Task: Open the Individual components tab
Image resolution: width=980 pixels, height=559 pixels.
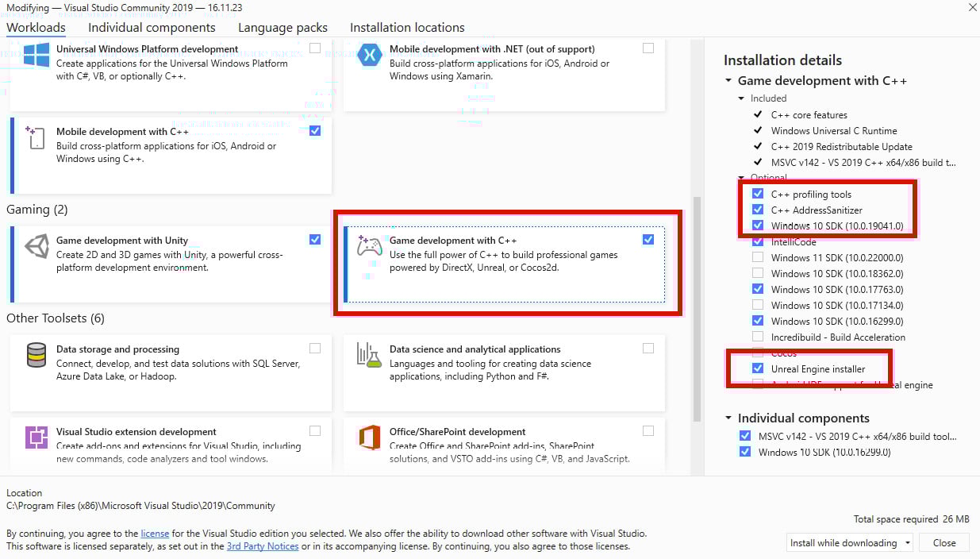Action: click(152, 28)
